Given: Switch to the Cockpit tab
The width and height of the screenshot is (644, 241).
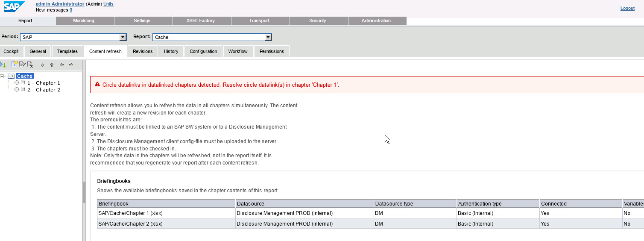Looking at the screenshot, I should pos(11,51).
